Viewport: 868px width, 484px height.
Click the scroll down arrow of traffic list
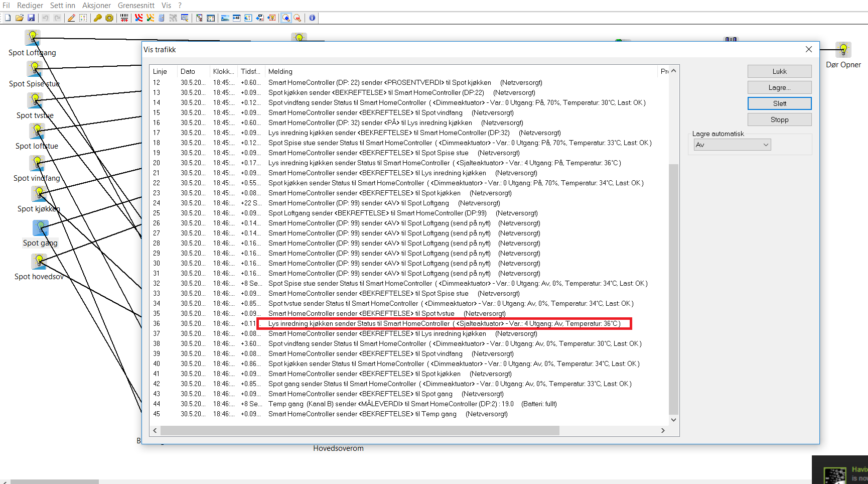674,420
